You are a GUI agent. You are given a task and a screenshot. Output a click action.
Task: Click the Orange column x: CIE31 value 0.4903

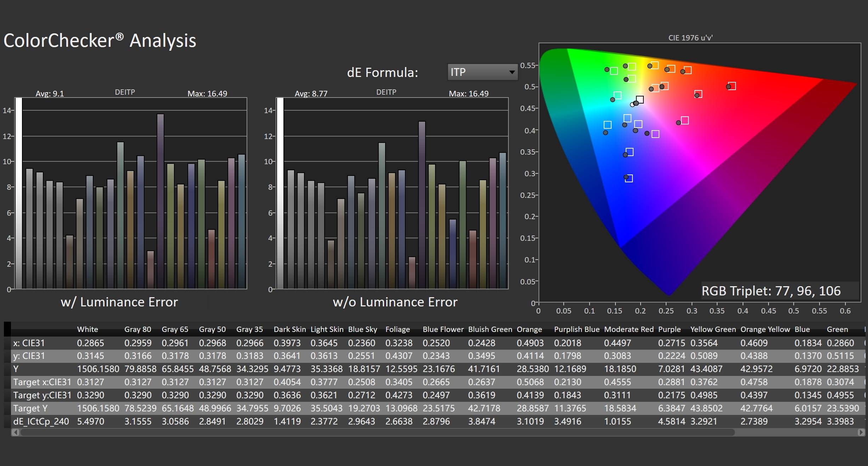(x=529, y=343)
